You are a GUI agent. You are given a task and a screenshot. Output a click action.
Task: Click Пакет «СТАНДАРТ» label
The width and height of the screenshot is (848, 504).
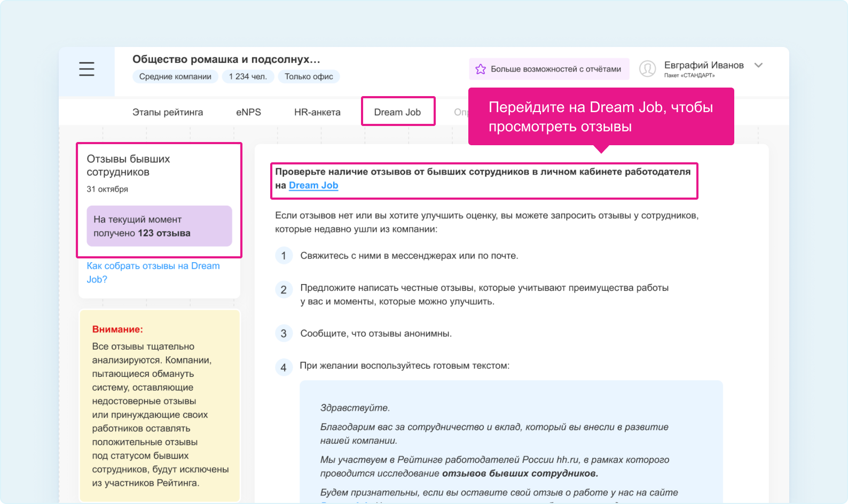[x=689, y=75]
